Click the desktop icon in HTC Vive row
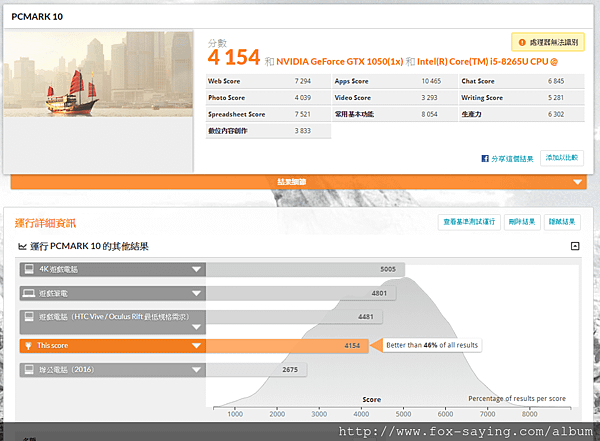The height and width of the screenshot is (441, 600). pos(29,317)
